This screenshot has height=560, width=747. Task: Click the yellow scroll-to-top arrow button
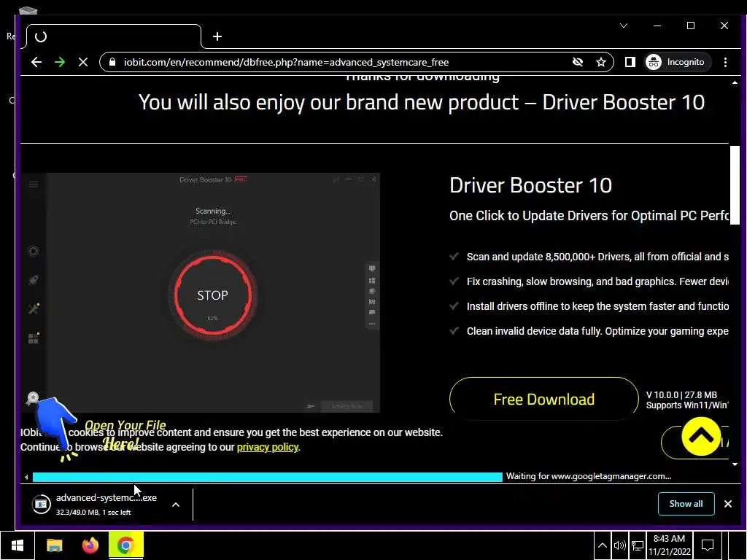[x=701, y=436]
